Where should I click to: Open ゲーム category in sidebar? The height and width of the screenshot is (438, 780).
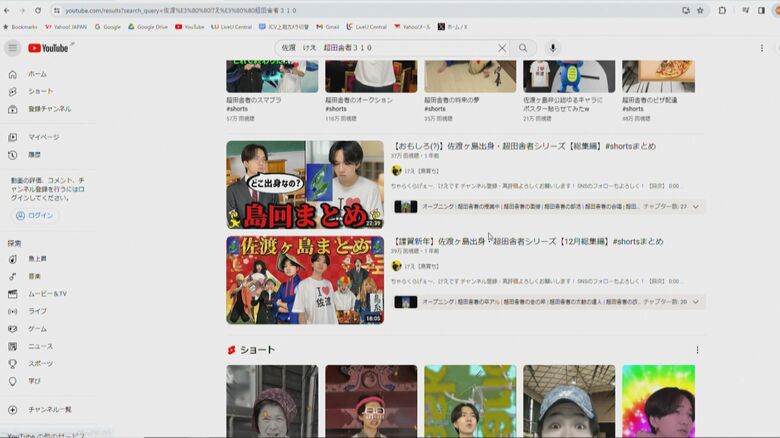pyautogui.click(x=37, y=328)
